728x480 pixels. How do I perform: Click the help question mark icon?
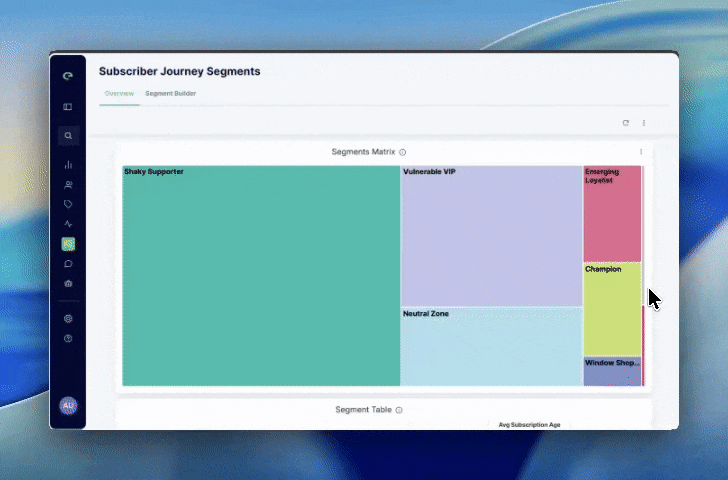click(x=68, y=338)
